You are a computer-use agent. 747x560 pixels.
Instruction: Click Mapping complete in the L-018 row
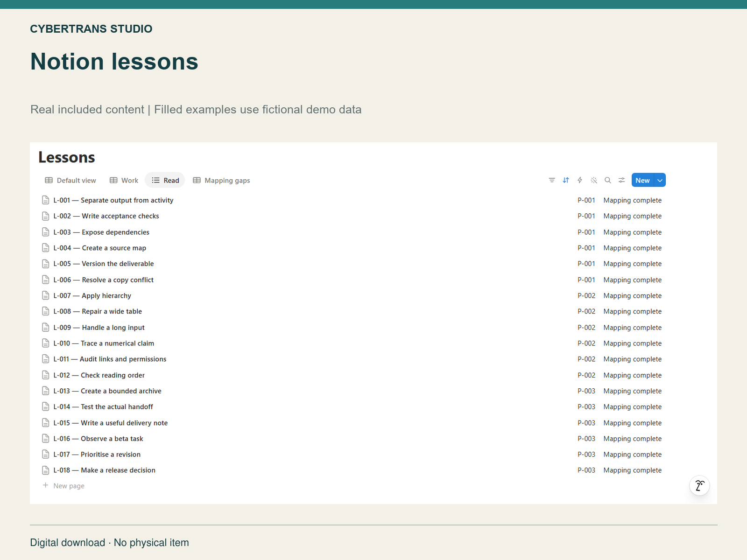coord(633,470)
